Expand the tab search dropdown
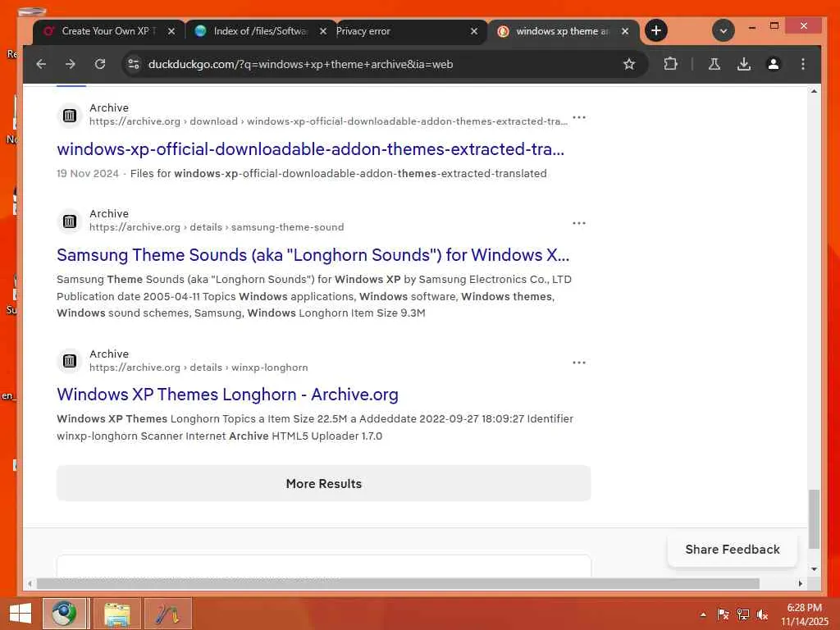This screenshot has height=630, width=840. [x=723, y=31]
